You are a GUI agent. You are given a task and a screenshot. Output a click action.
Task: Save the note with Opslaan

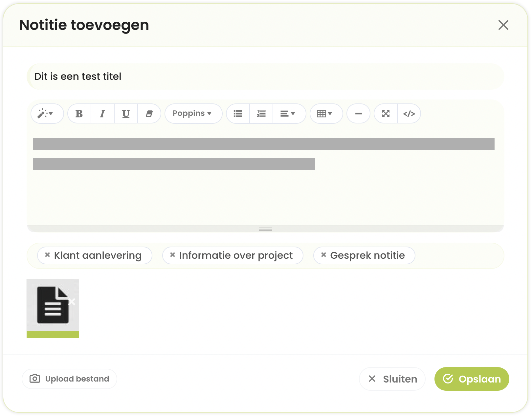coord(472,379)
